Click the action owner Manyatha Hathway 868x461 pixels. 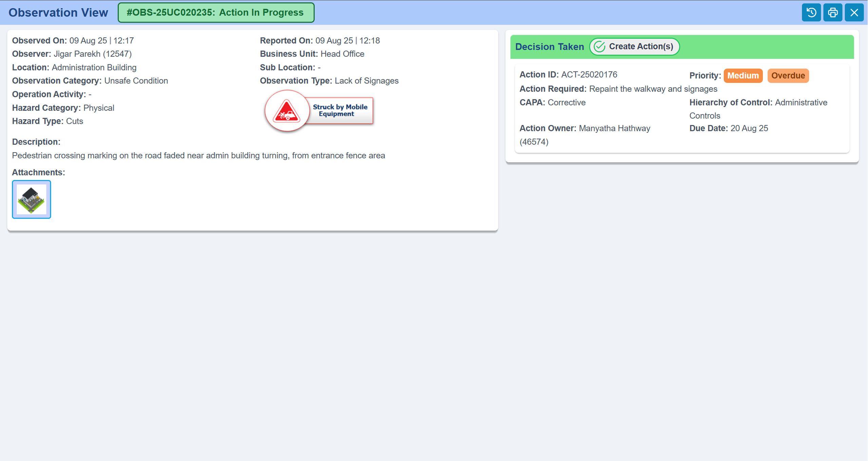tap(614, 128)
